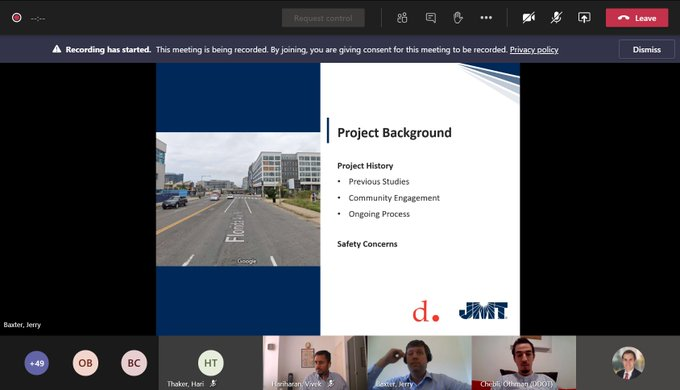Select the HT avatar of Thaker, Hari
Screen dimensions: 680x390
click(211, 363)
